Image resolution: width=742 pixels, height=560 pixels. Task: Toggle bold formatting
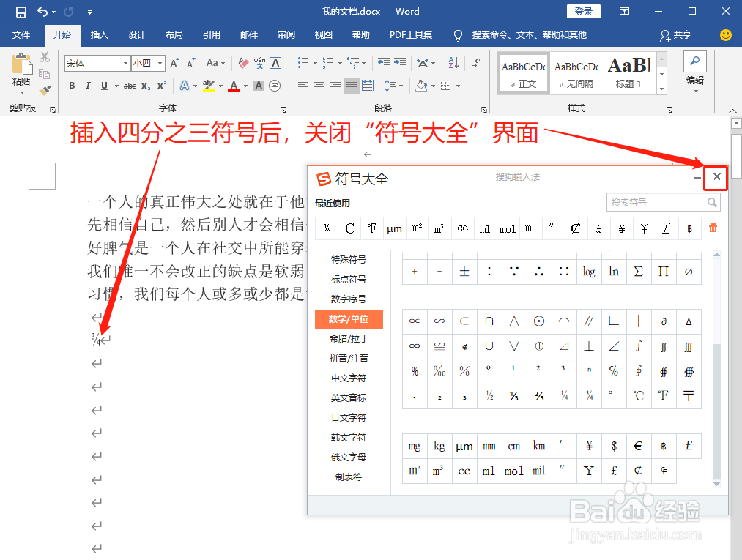coord(72,86)
